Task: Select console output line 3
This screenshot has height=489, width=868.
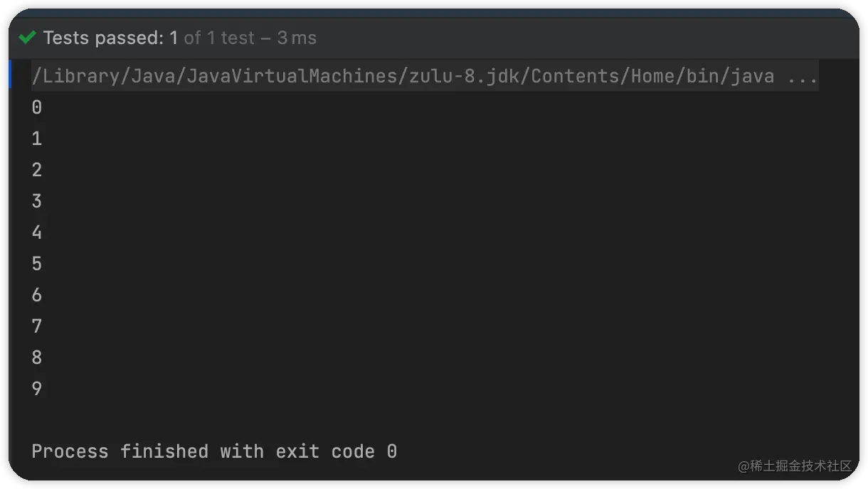Action: tap(36, 200)
